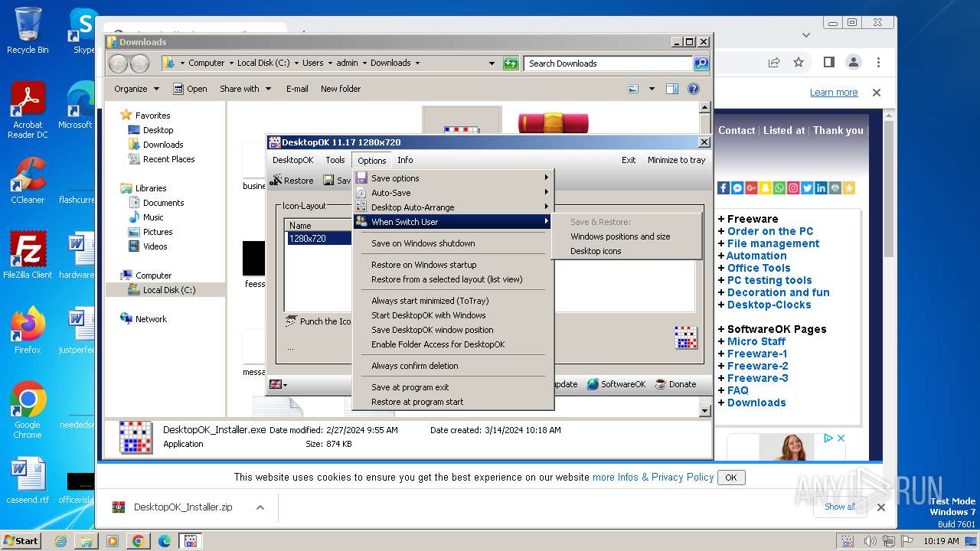Click Exit in DesktopOK menu bar
The width and height of the screenshot is (980, 551).
tap(629, 160)
